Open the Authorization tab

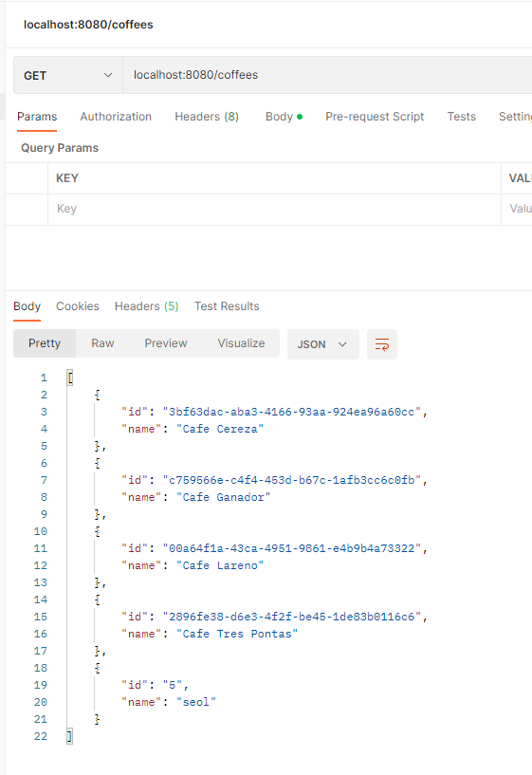(x=116, y=117)
